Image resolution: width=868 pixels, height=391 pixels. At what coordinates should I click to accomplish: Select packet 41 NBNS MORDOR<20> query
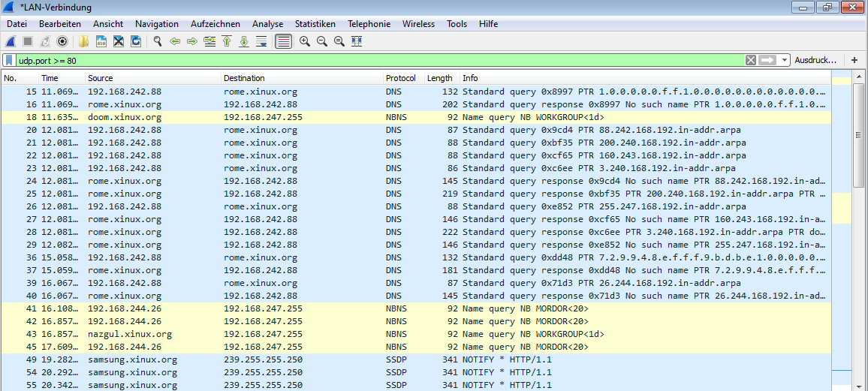416,308
